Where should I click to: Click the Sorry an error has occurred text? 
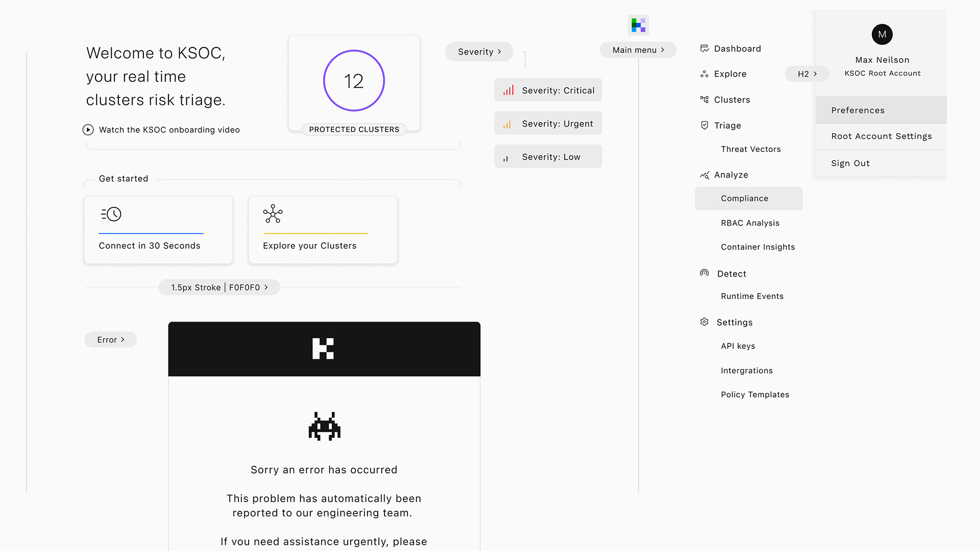(x=324, y=470)
